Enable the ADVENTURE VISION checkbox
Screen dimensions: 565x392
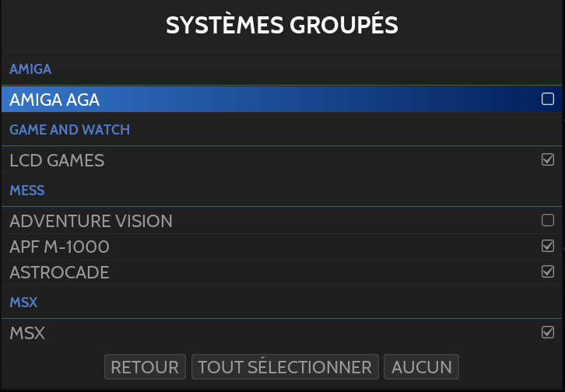[547, 221]
